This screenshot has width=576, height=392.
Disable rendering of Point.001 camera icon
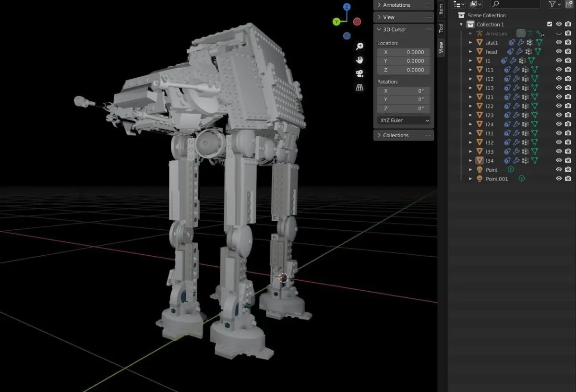pos(568,178)
